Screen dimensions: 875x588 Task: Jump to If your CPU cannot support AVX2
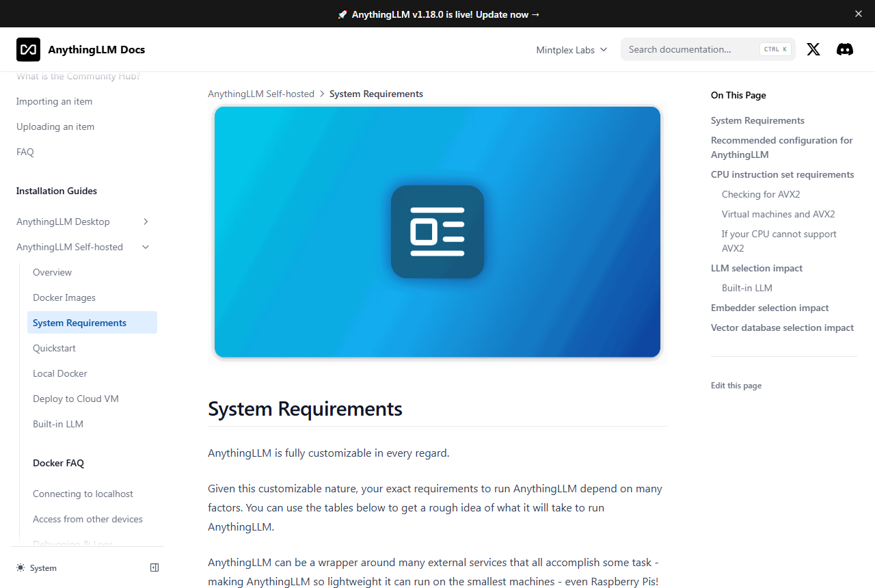pos(779,241)
